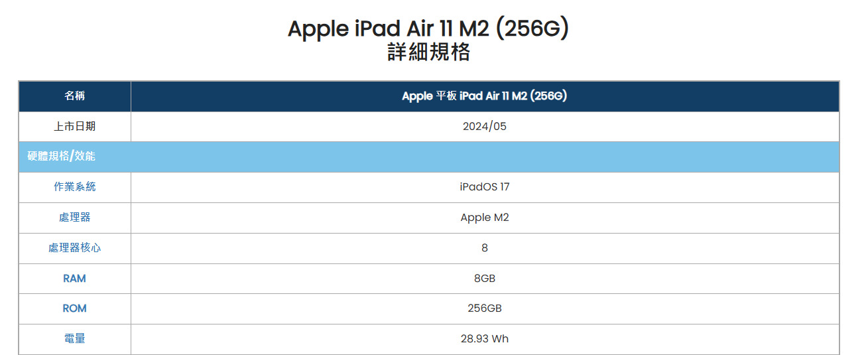Click the 8GB RAM value
Viewport: 868px width, 355px height.
coord(484,279)
